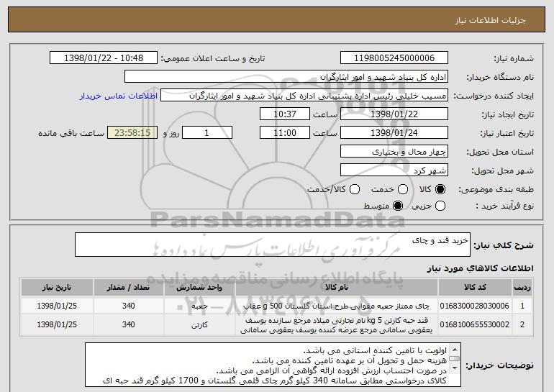Screen dimensions: 554x392
Task: Click the جزئیات اطلاعات نیاز header title
Action: pos(490,20)
